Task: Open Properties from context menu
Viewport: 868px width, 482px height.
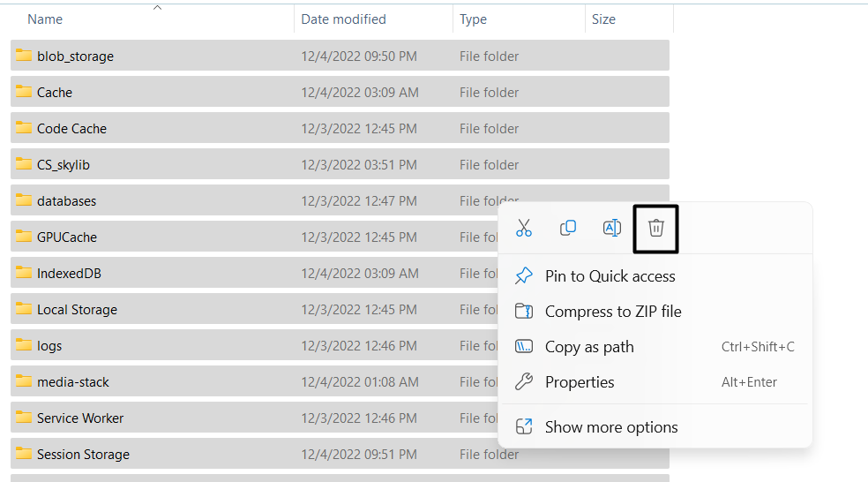Action: click(x=580, y=382)
